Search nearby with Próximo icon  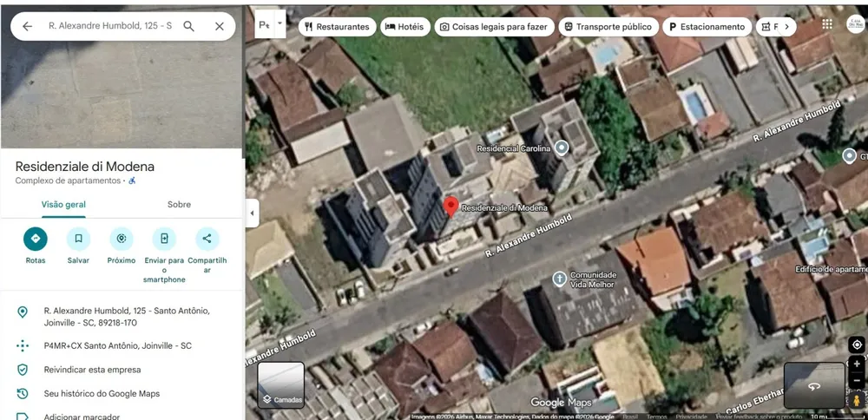pos(122,239)
